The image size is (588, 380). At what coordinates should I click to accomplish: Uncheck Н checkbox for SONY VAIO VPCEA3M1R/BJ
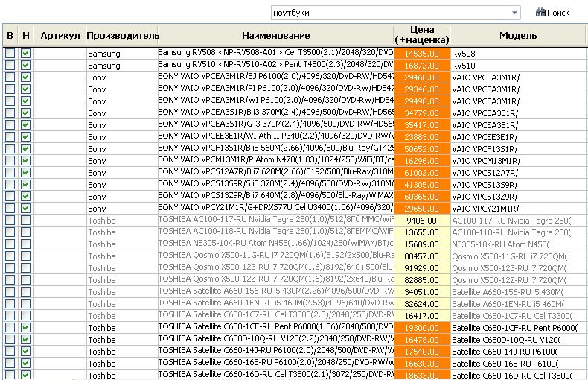[x=25, y=77]
